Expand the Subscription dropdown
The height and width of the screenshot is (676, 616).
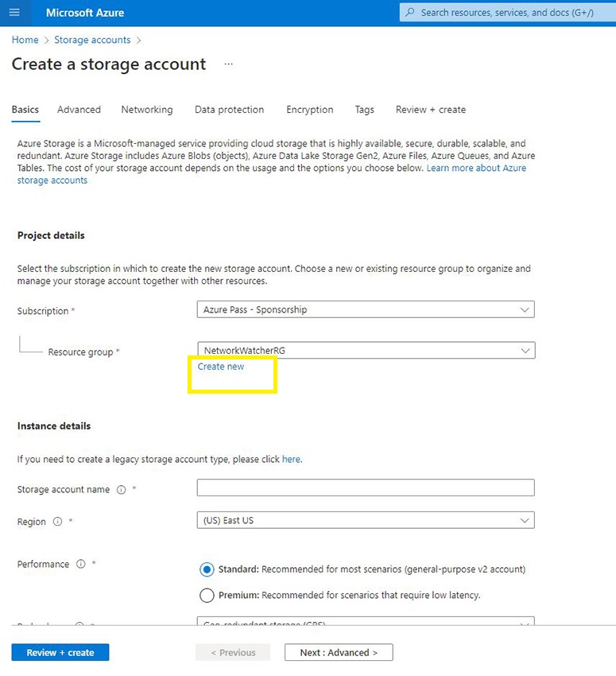pyautogui.click(x=365, y=309)
